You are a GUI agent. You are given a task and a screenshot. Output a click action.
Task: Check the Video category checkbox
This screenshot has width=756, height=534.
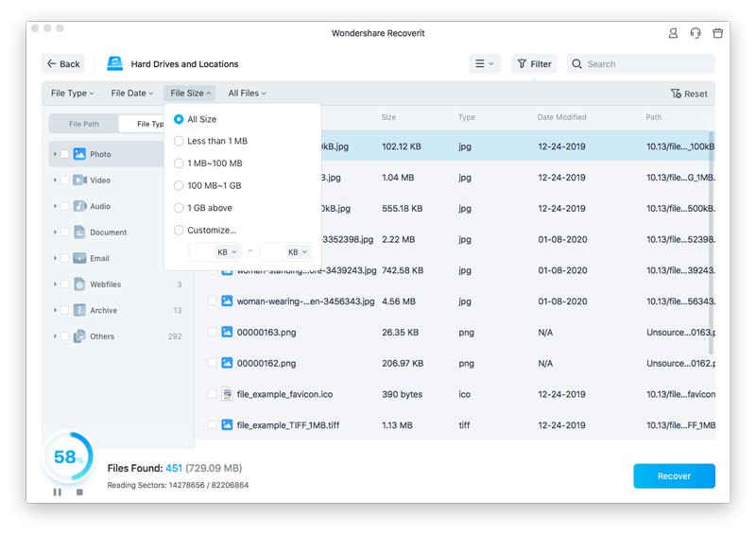64,180
